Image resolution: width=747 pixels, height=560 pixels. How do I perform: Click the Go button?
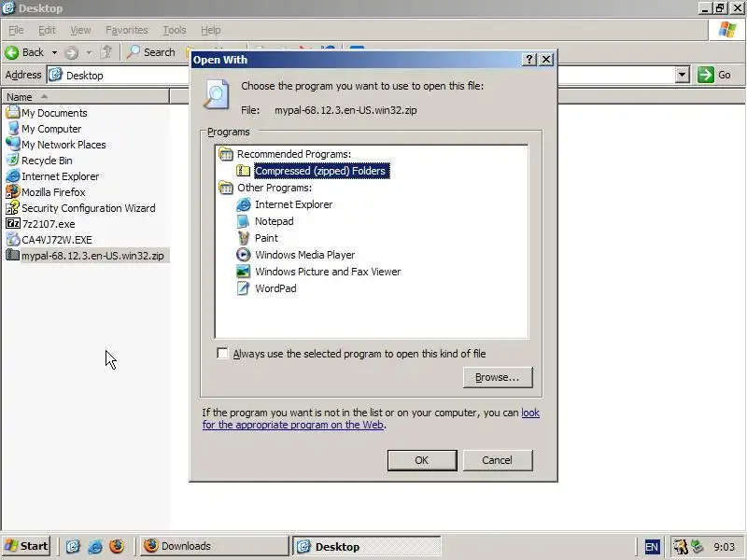(715, 75)
